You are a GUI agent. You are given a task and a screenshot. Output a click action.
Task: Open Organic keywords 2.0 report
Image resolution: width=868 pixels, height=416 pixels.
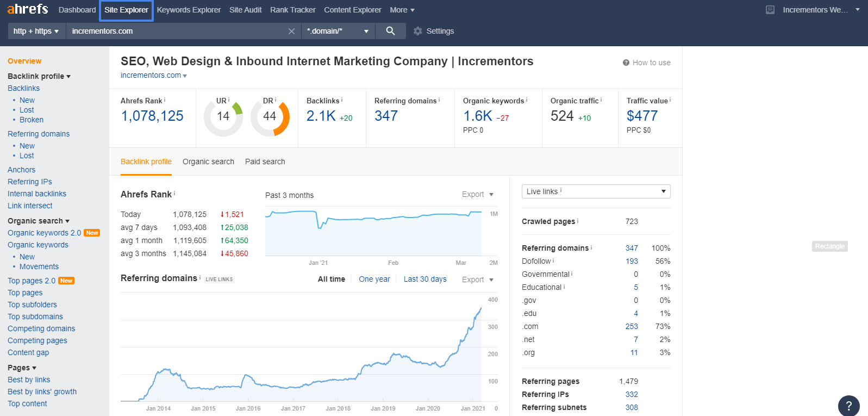point(45,233)
